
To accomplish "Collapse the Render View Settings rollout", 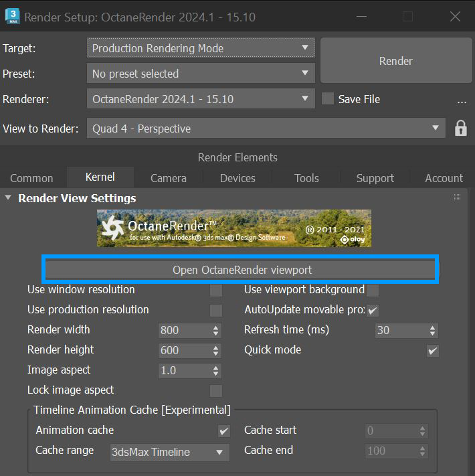I will point(8,197).
